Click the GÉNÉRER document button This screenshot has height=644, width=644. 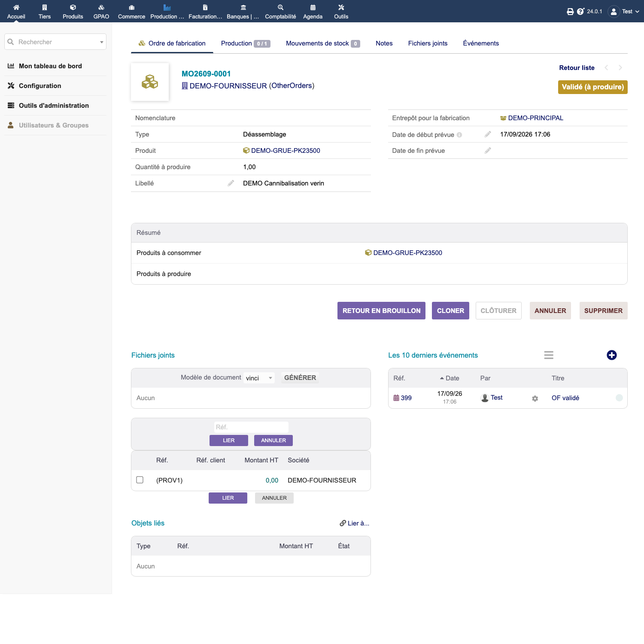[300, 378]
